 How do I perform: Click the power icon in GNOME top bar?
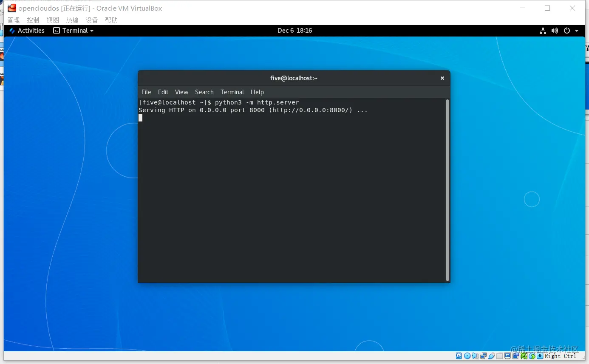[x=566, y=31]
